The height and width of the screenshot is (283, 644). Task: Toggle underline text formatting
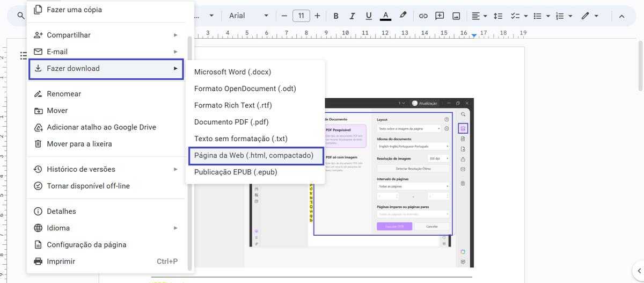pyautogui.click(x=368, y=16)
